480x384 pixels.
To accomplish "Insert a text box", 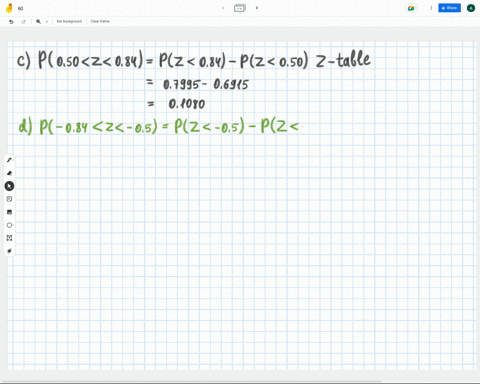I will [x=9, y=238].
